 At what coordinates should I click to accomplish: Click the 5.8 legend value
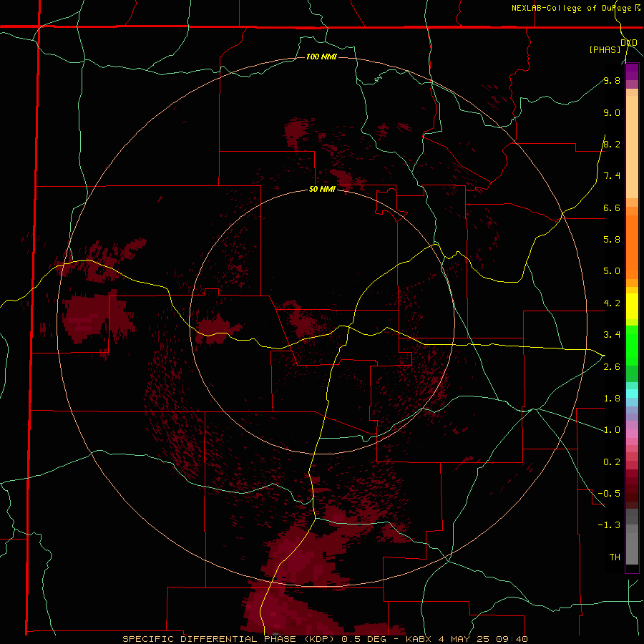[x=612, y=239]
